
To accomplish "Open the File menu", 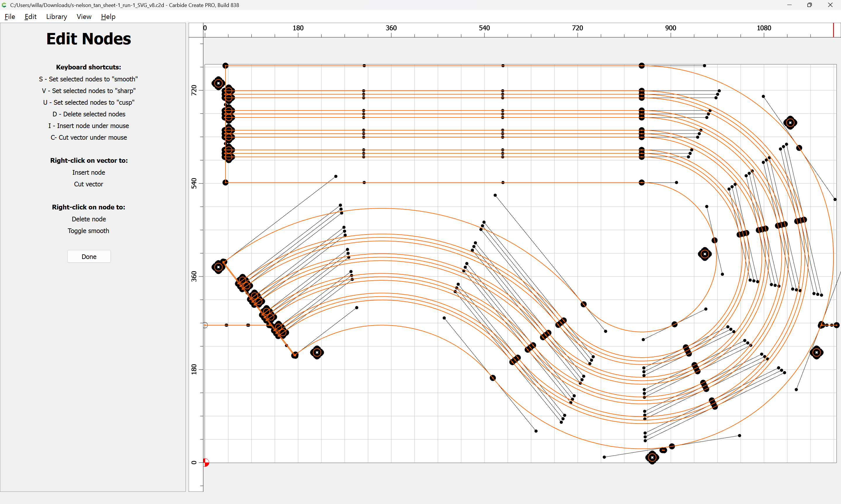I will tap(10, 17).
